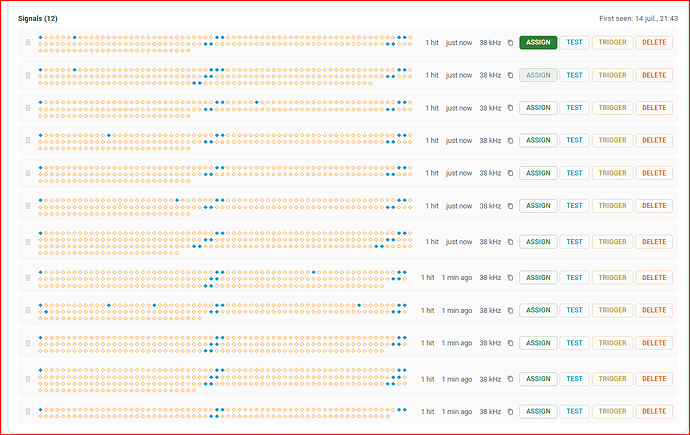690x435 pixels.
Task: Click the highlighted dark green ASSIGN button
Action: click(538, 43)
